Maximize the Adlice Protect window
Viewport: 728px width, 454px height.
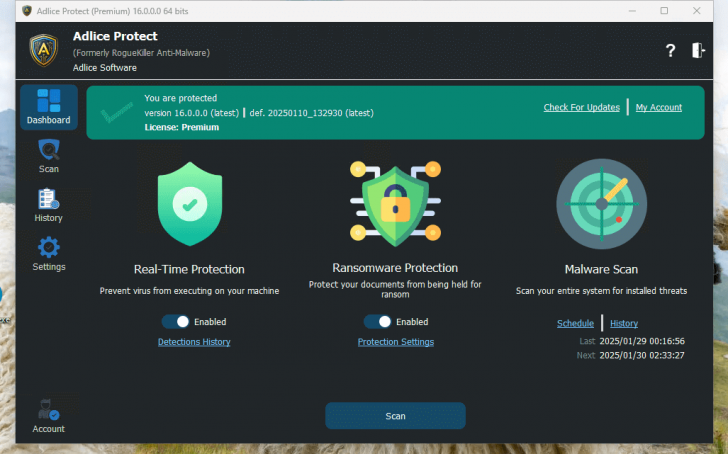point(664,11)
